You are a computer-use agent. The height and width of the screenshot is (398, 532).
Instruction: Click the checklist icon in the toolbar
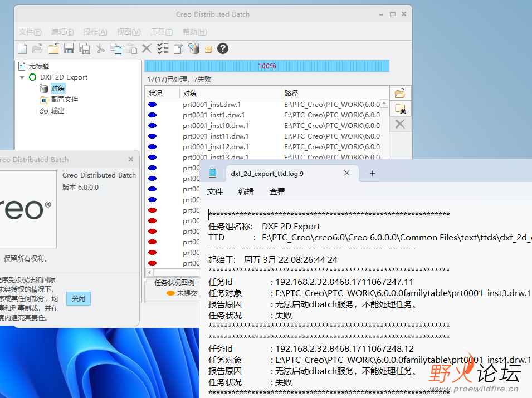[x=163, y=48]
